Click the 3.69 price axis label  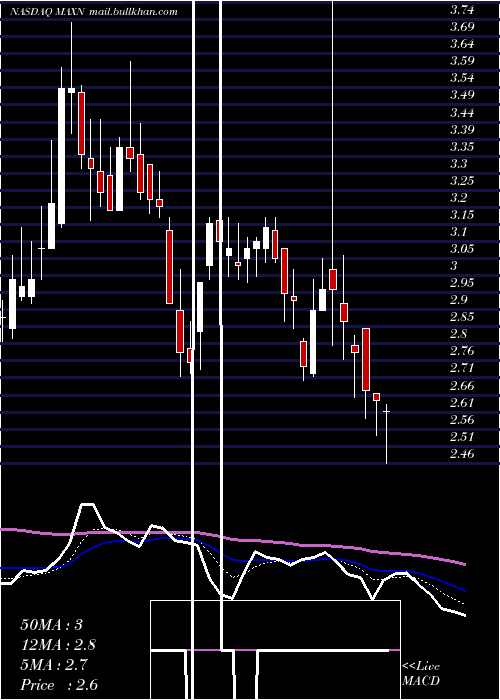pyautogui.click(x=462, y=27)
